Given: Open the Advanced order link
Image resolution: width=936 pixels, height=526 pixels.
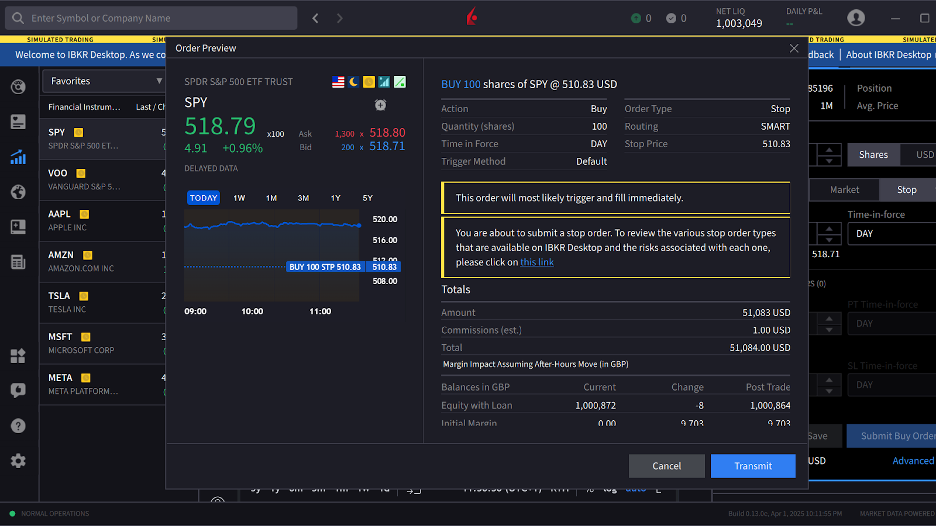Looking at the screenshot, I should [x=913, y=461].
